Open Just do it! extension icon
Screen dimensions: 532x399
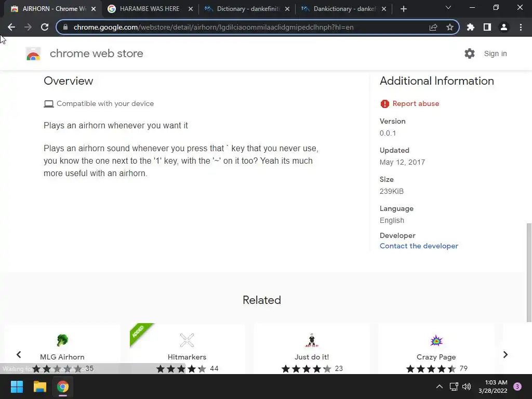[x=312, y=340]
